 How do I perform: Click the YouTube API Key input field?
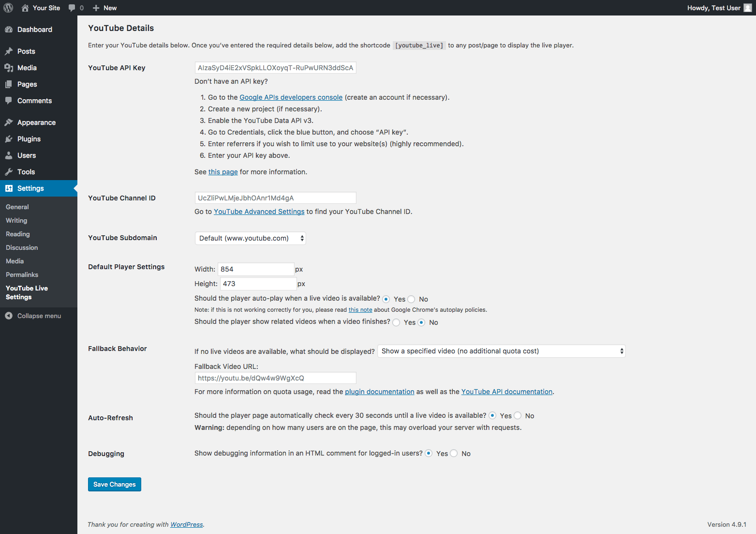click(x=275, y=68)
